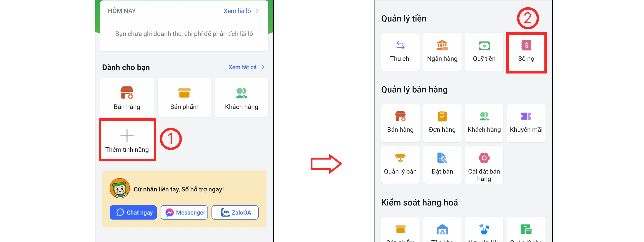Open the green Quản lý kho icon

coord(526,229)
